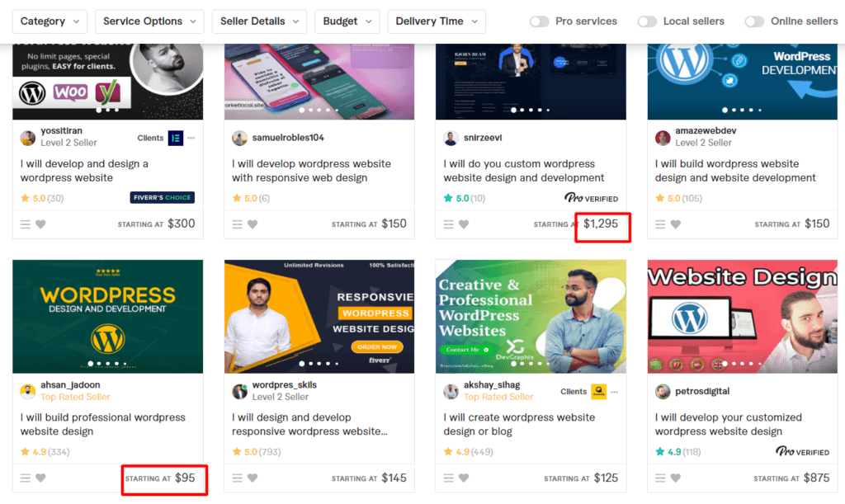The width and height of the screenshot is (845, 504).
Task: Open petrosdigital seller name link
Action: point(703,392)
